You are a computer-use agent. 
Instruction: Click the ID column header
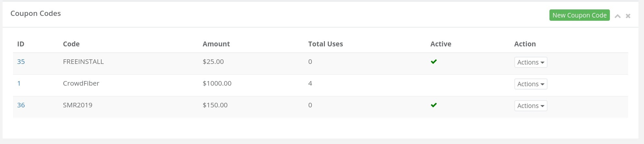[x=20, y=44]
